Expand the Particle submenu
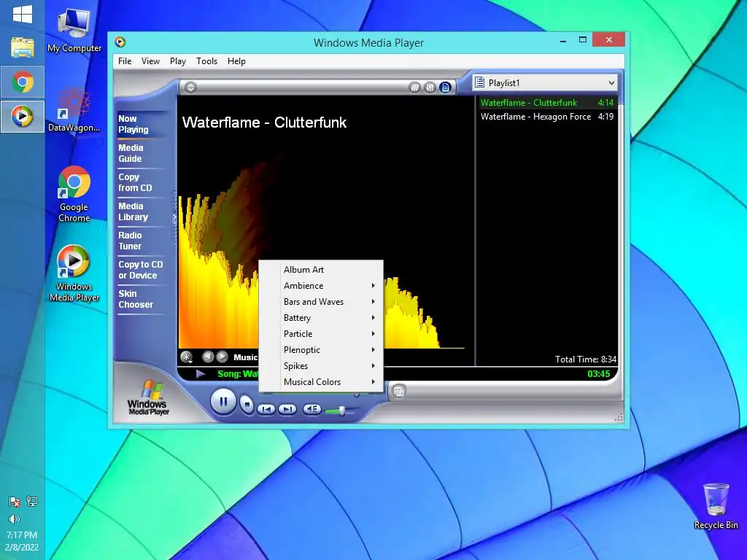This screenshot has width=747, height=560. click(x=321, y=334)
